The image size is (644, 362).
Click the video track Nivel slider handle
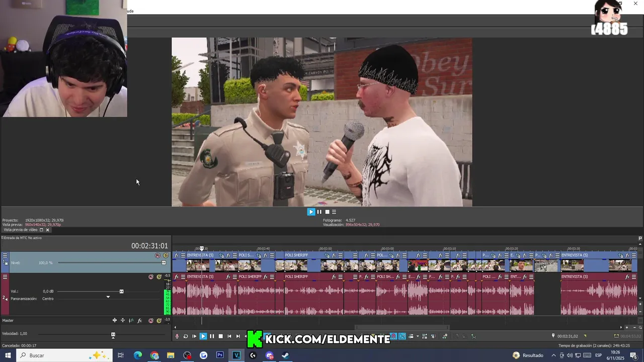[x=164, y=262]
